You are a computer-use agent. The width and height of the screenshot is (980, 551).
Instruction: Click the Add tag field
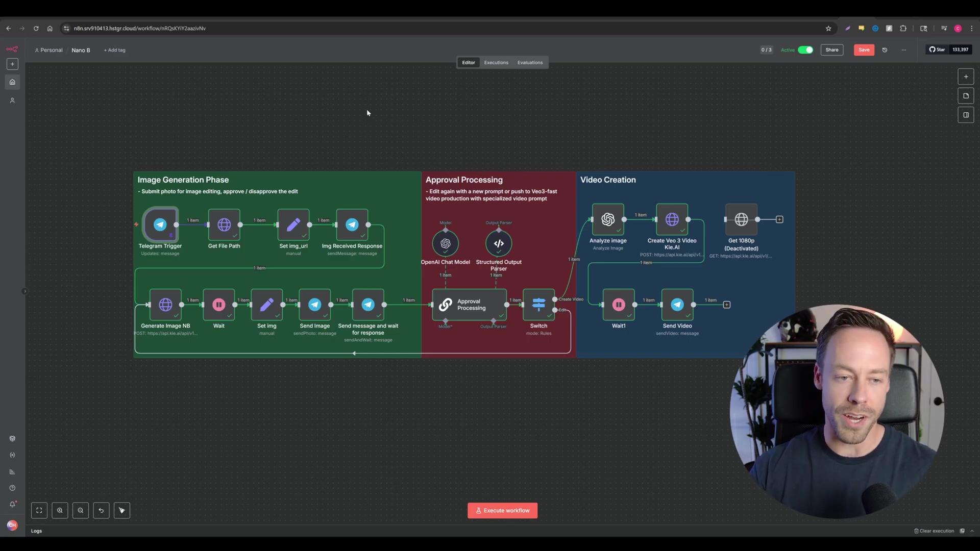point(115,50)
